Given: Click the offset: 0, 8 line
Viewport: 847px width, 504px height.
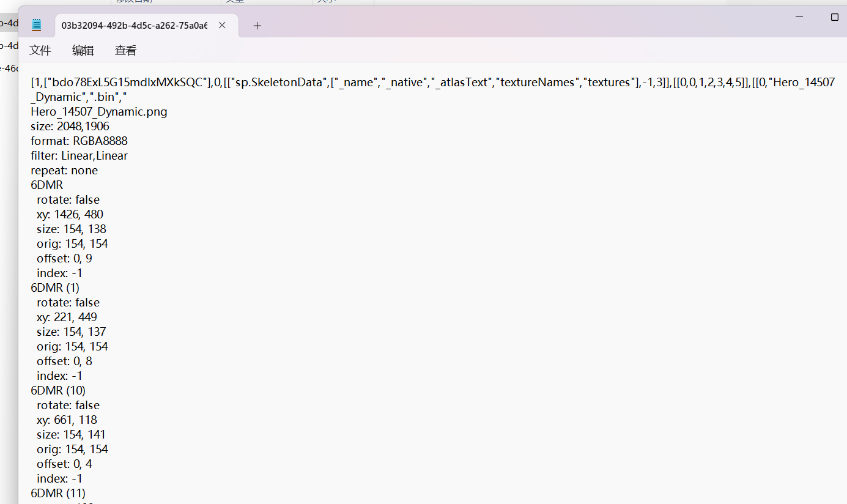Looking at the screenshot, I should pos(64,361).
